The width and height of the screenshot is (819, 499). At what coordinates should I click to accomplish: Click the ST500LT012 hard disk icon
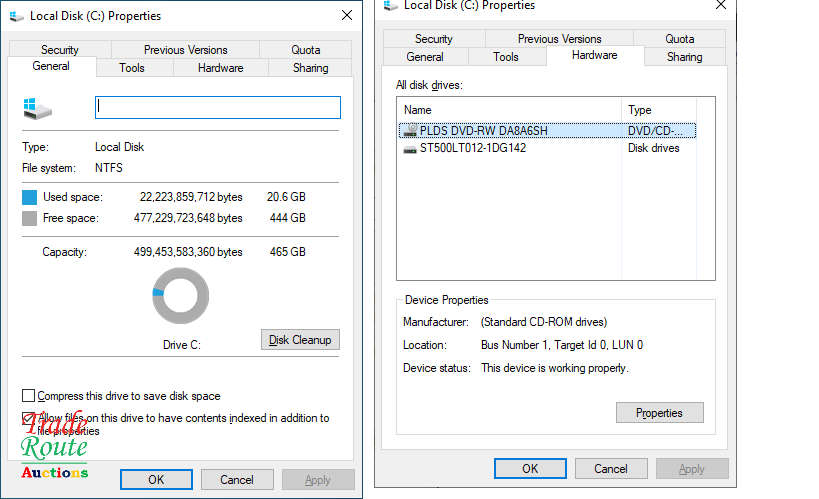point(409,149)
